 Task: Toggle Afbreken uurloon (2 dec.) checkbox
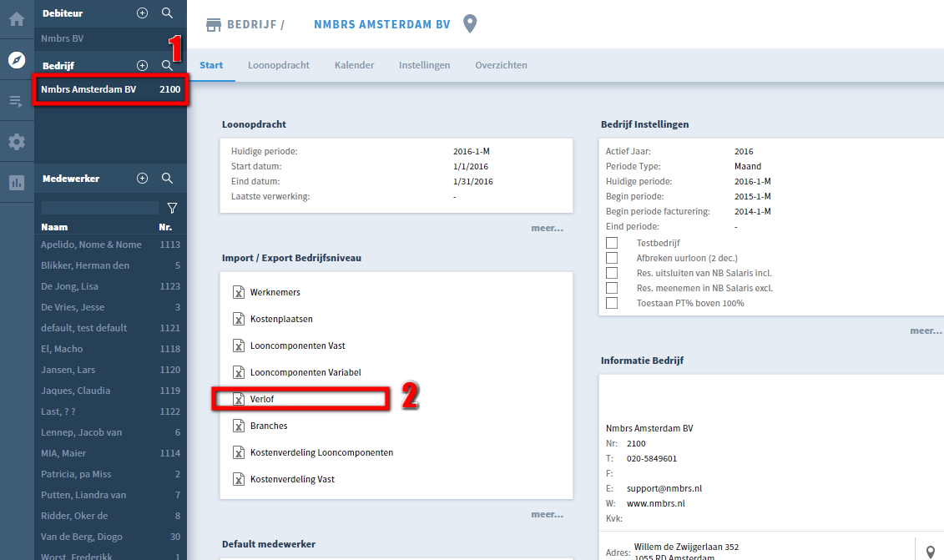612,258
